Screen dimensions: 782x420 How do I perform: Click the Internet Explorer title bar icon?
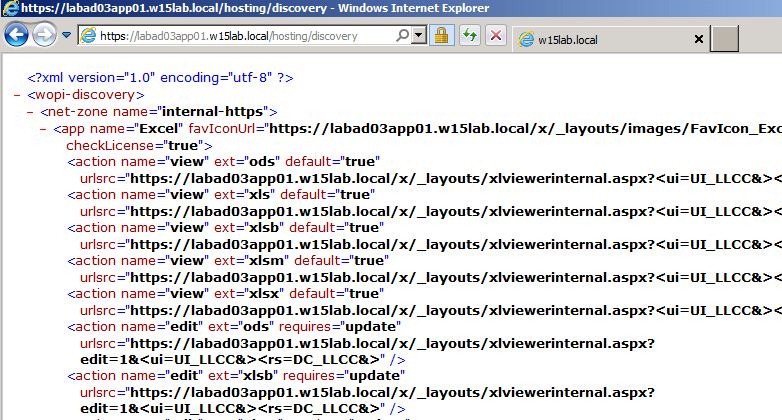10,8
